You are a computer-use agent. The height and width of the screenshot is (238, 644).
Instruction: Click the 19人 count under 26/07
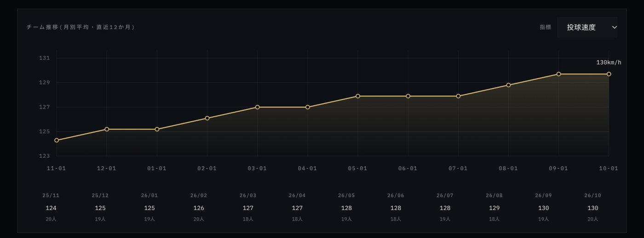click(x=445, y=219)
